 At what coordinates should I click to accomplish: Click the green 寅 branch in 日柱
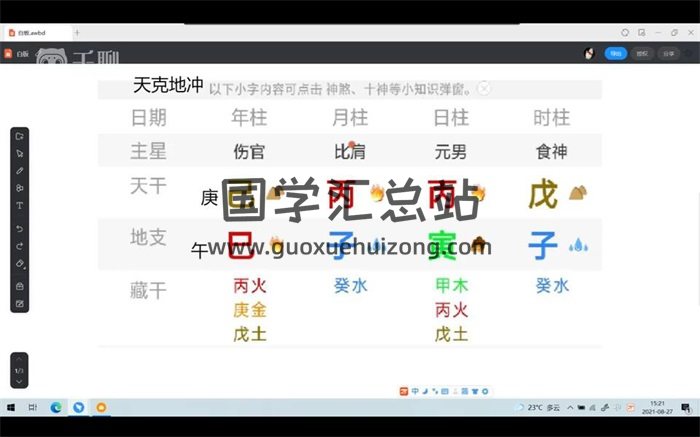[442, 246]
